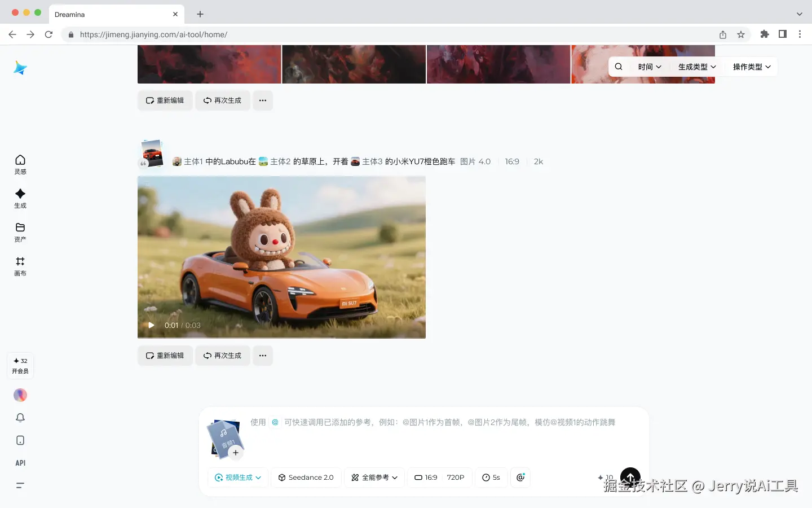Submit the prompt with the up-arrow button
This screenshot has width=812, height=508.
click(x=630, y=478)
